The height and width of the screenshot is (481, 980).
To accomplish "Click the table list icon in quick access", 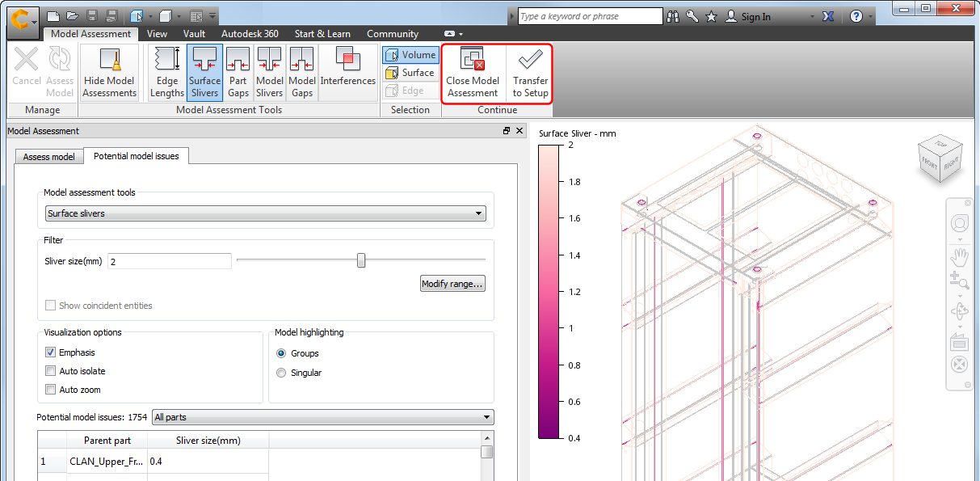I will click(x=196, y=16).
